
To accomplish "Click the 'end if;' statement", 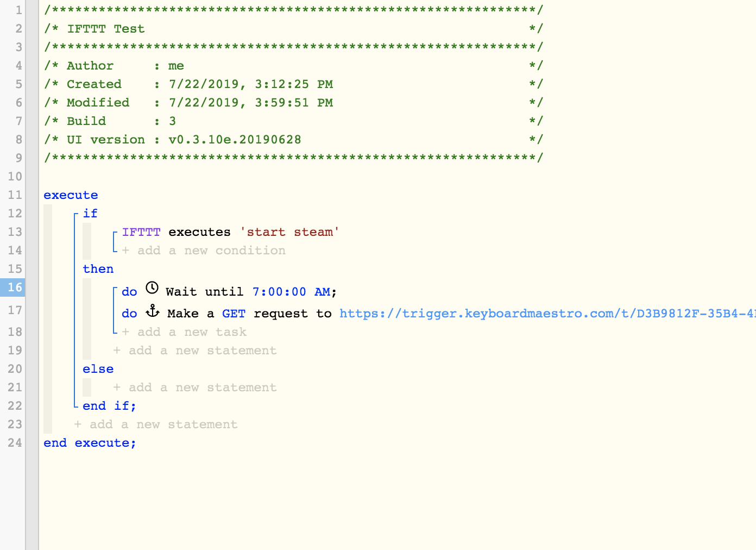I will click(x=109, y=406).
